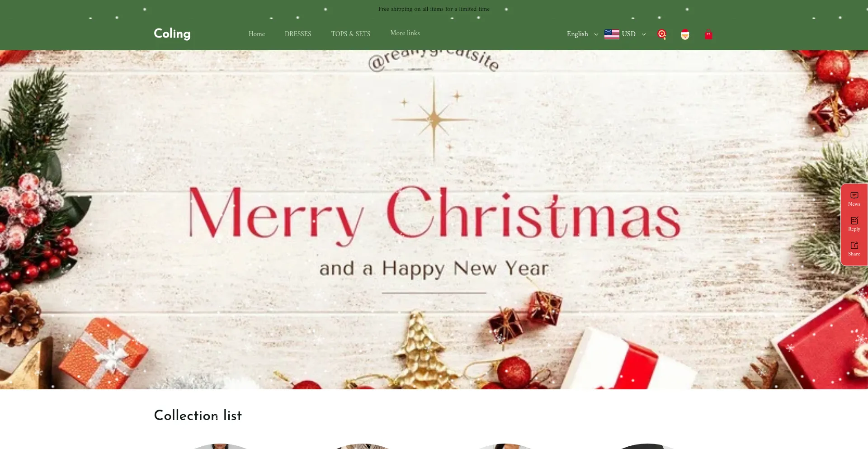Click the Coling store logo

[172, 34]
